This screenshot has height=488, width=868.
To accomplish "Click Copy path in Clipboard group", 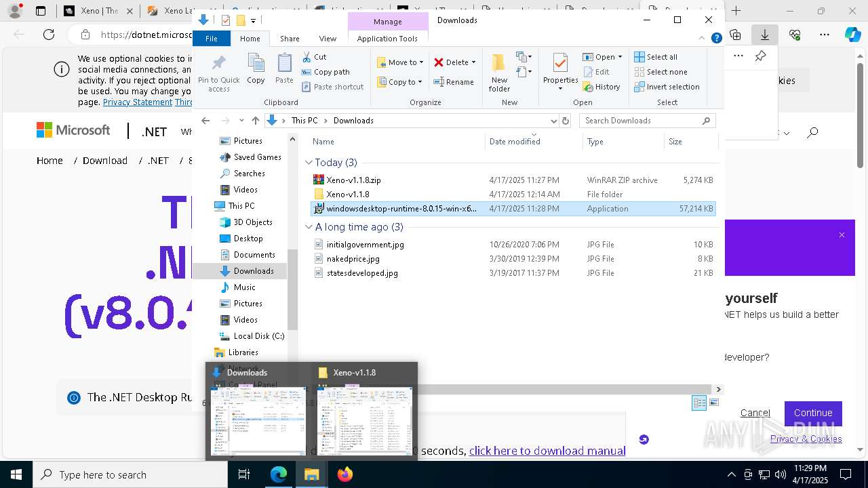I will (325, 72).
